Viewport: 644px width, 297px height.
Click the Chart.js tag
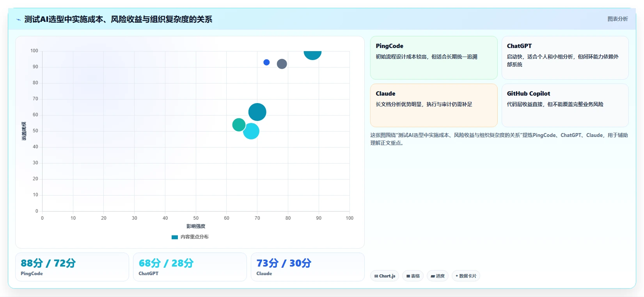[x=385, y=276]
